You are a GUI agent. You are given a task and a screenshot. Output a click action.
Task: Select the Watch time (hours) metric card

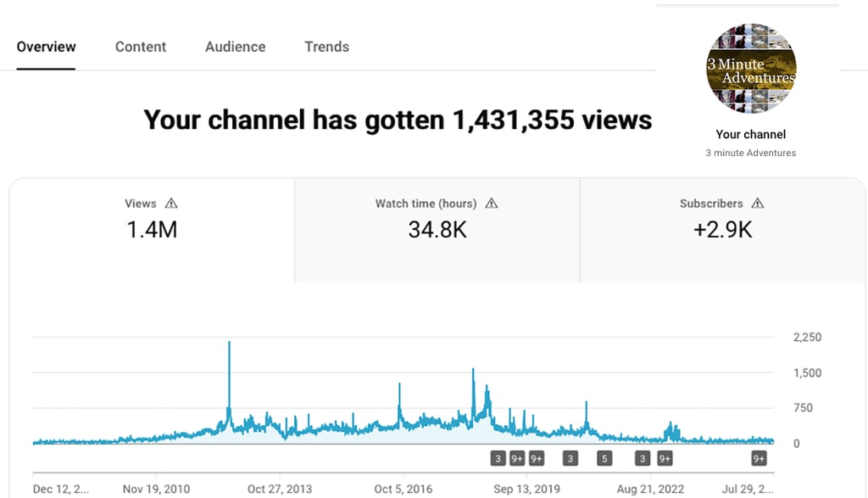tap(437, 231)
